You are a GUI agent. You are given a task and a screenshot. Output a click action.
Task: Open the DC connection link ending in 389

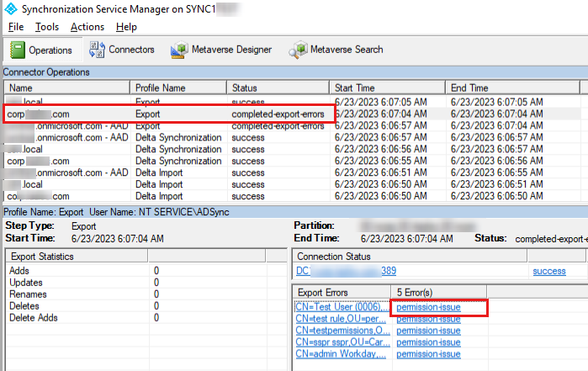[x=346, y=271]
